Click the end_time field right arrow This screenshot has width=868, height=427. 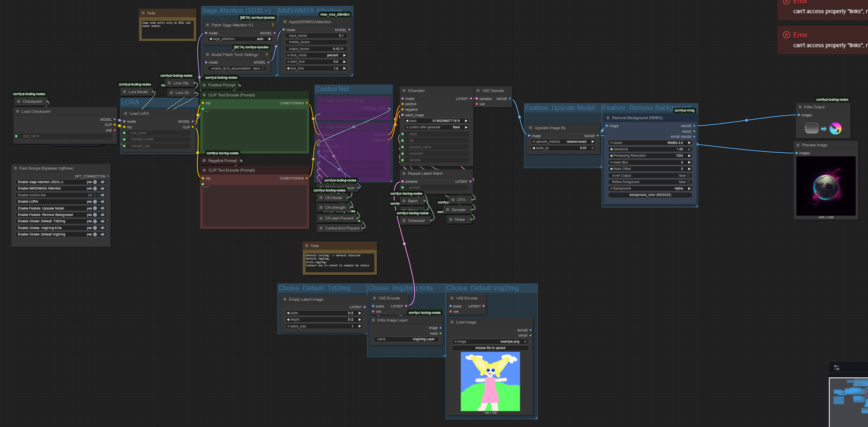(x=344, y=68)
